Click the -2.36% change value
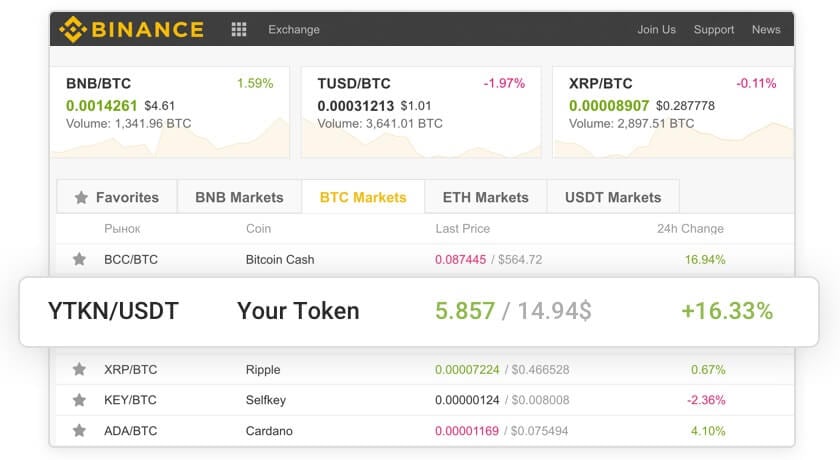The width and height of the screenshot is (840, 460). pos(706,400)
